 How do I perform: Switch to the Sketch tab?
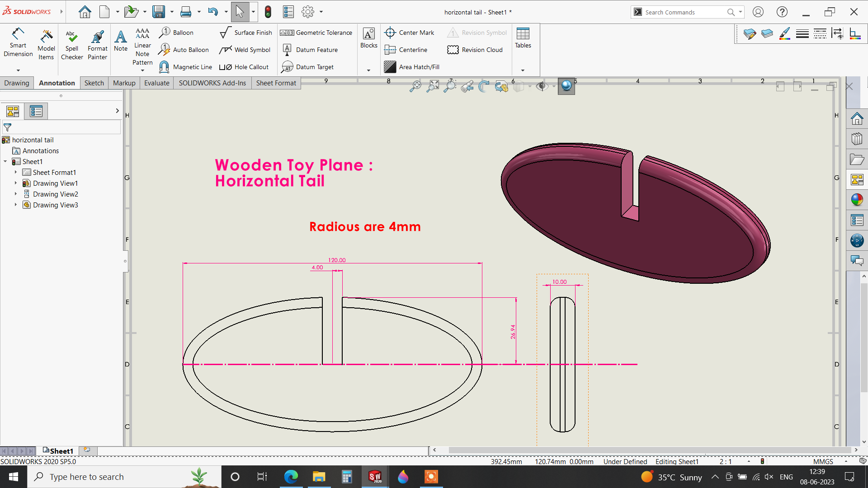pos(94,83)
